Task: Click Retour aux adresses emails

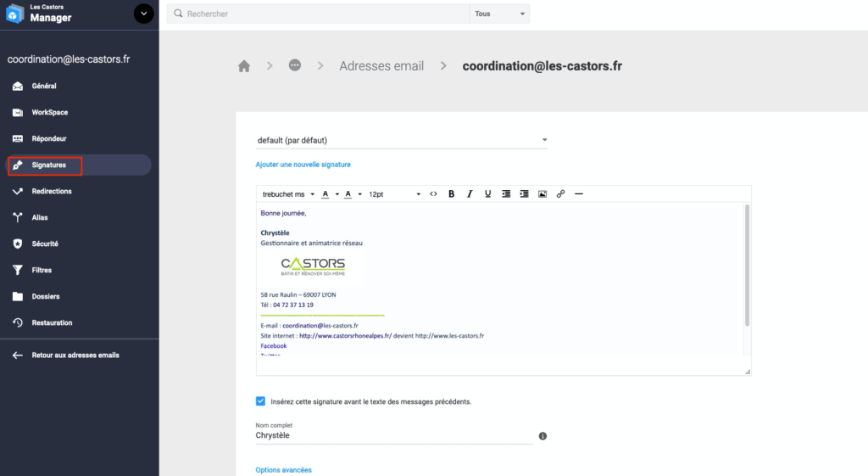Action: tap(75, 356)
